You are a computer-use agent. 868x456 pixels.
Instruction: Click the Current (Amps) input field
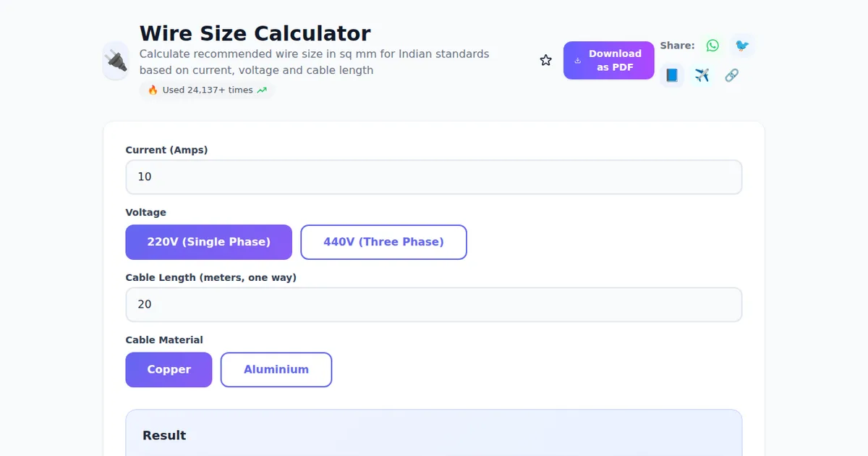434,177
